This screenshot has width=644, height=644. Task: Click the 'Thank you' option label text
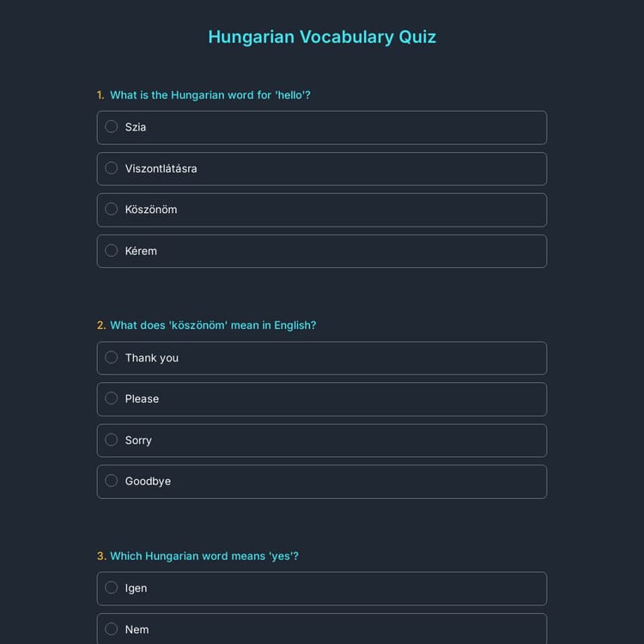point(152,358)
